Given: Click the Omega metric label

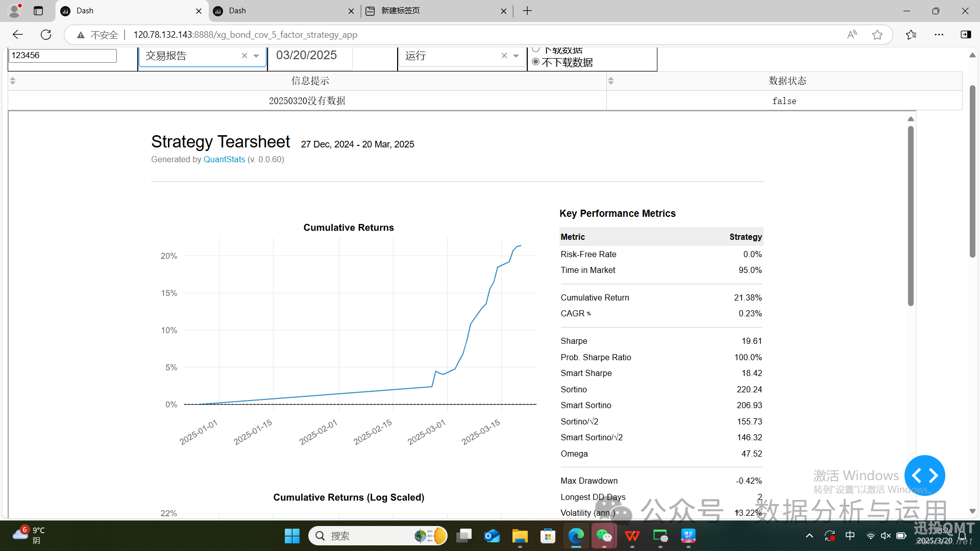Looking at the screenshot, I should (574, 454).
